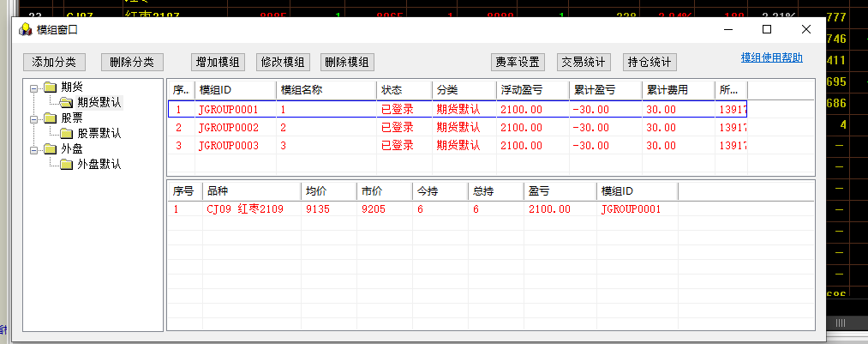Click the 模组窗口 title bar icon
This screenshot has width=868, height=344.
(x=26, y=30)
